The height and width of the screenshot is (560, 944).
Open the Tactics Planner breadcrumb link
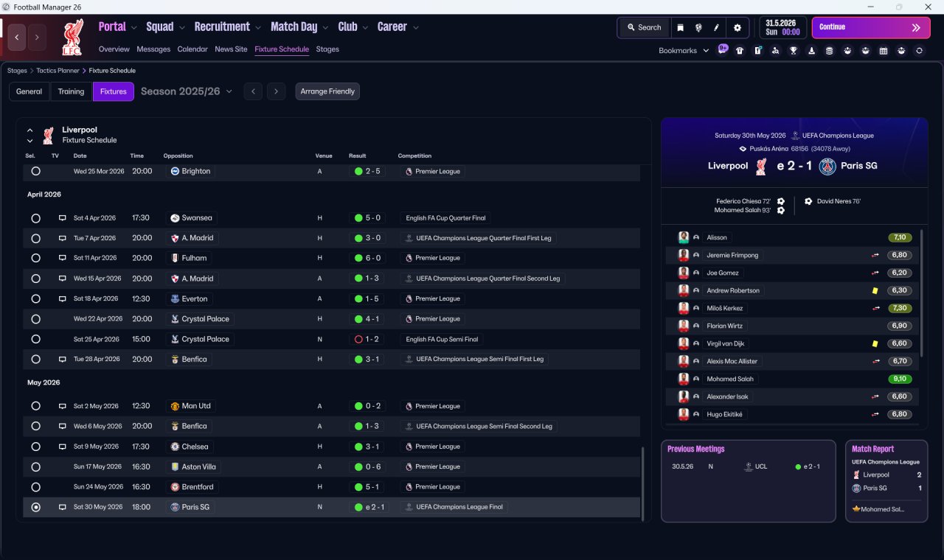click(58, 71)
